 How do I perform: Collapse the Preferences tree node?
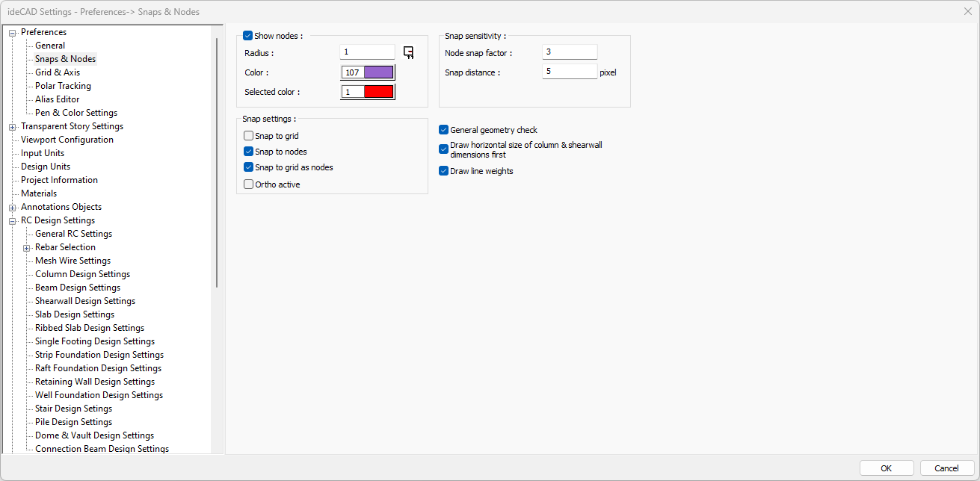(12, 32)
